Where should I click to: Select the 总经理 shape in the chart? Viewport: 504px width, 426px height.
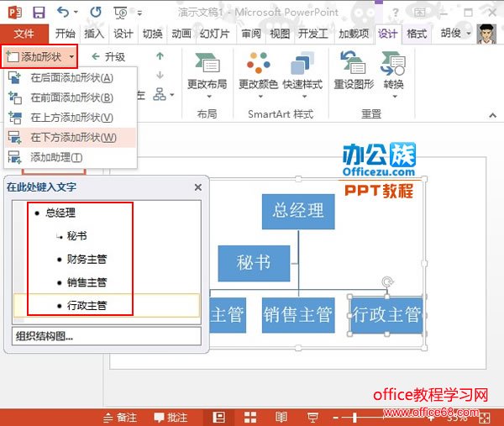coord(298,212)
